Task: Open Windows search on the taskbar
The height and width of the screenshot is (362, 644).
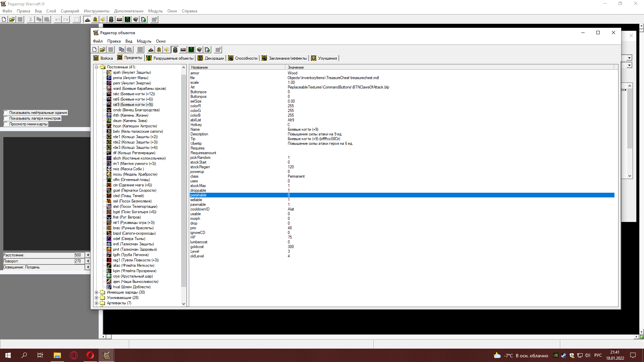Action: [x=24, y=355]
